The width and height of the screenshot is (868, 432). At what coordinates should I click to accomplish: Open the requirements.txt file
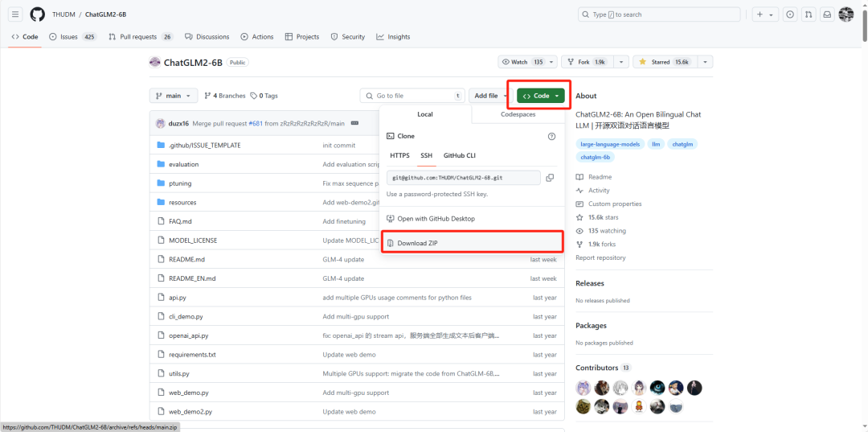click(x=192, y=355)
